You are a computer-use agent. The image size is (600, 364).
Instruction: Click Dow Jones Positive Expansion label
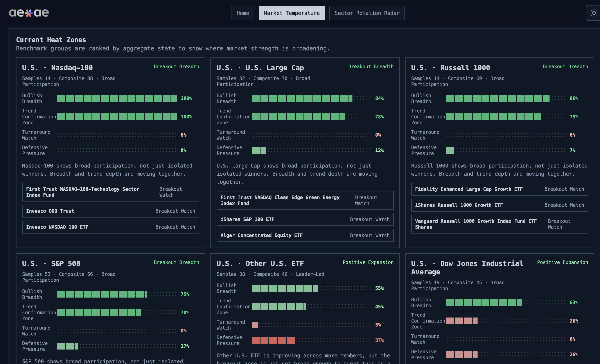(562, 262)
